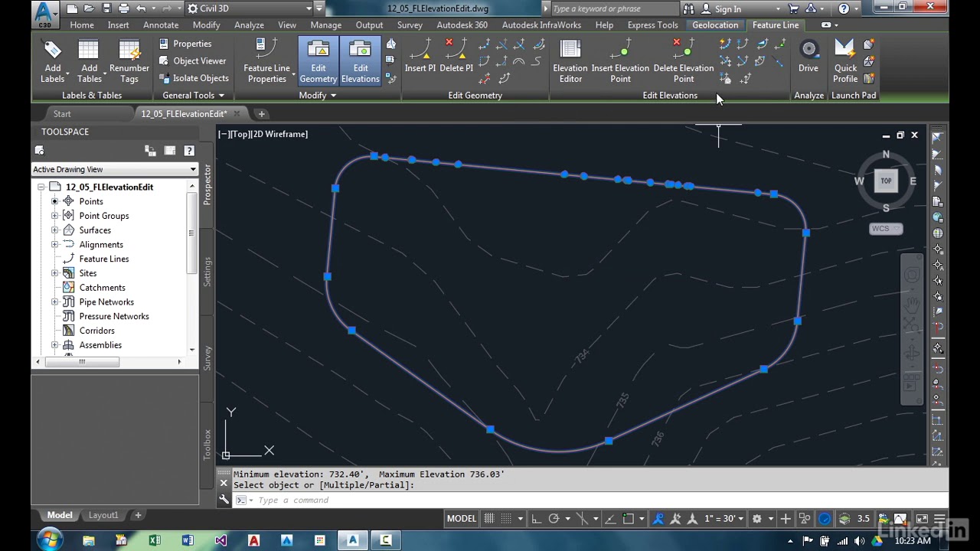Expand the Point Groups tree node
980x551 pixels.
(x=54, y=216)
